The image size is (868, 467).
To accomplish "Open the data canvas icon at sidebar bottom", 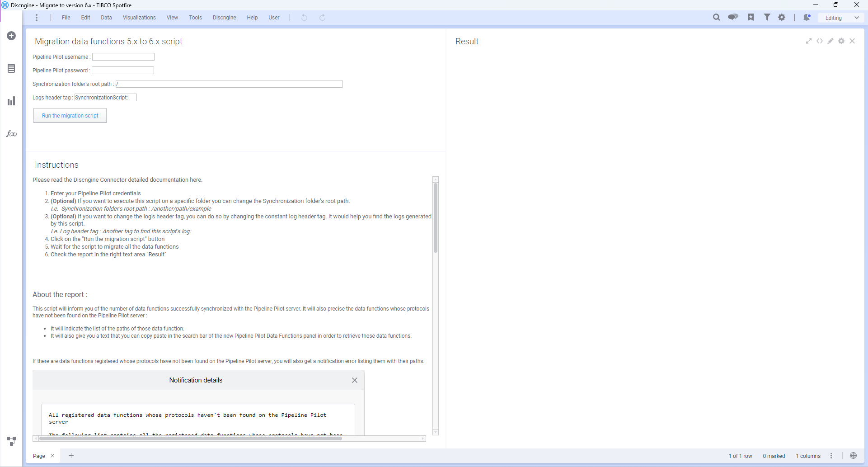I will pos(11,441).
